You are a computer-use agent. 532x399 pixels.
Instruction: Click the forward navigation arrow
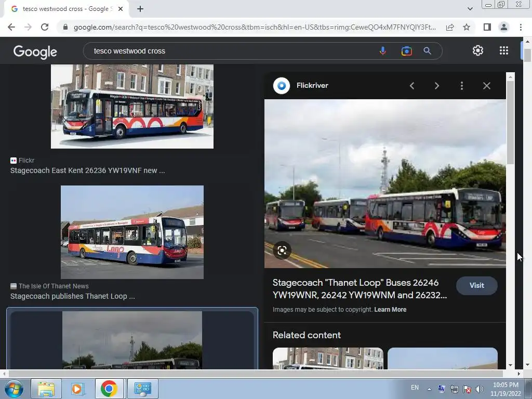coord(28,27)
